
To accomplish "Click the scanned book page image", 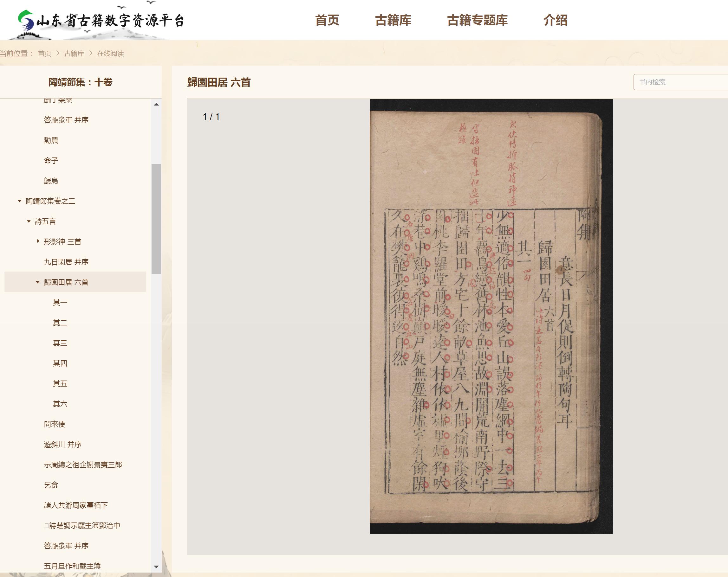I will (x=491, y=316).
